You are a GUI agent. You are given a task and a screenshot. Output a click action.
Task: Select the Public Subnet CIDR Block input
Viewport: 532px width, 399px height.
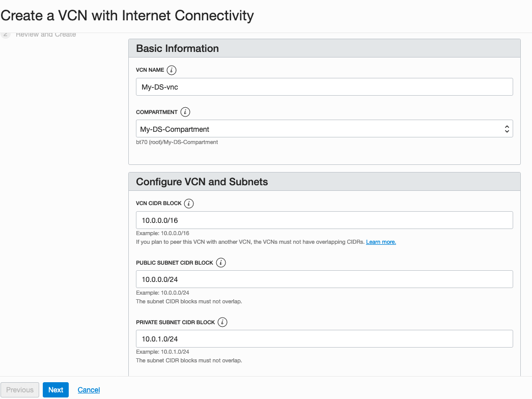tap(324, 279)
